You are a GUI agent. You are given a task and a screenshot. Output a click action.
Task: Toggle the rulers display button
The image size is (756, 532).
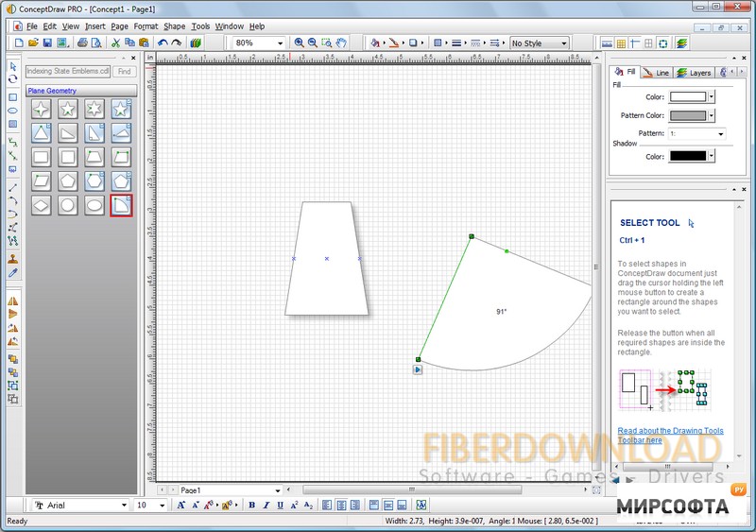[607, 43]
